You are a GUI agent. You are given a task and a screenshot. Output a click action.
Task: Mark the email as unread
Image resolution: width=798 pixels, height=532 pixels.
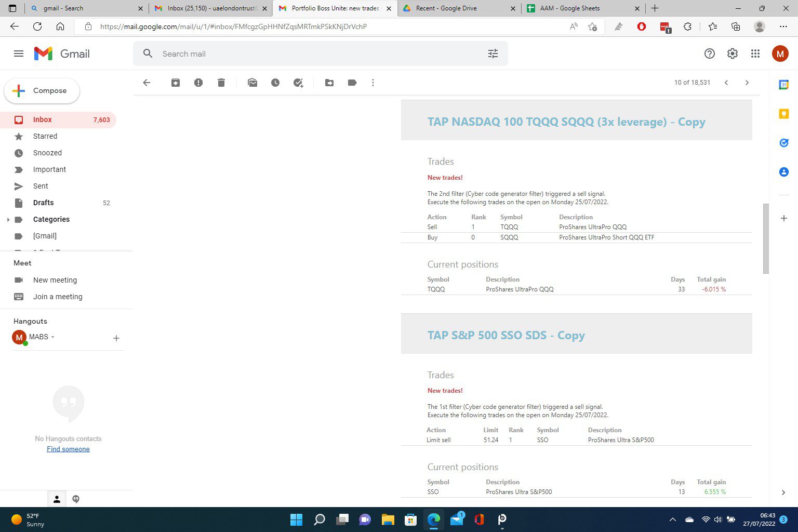click(x=252, y=83)
